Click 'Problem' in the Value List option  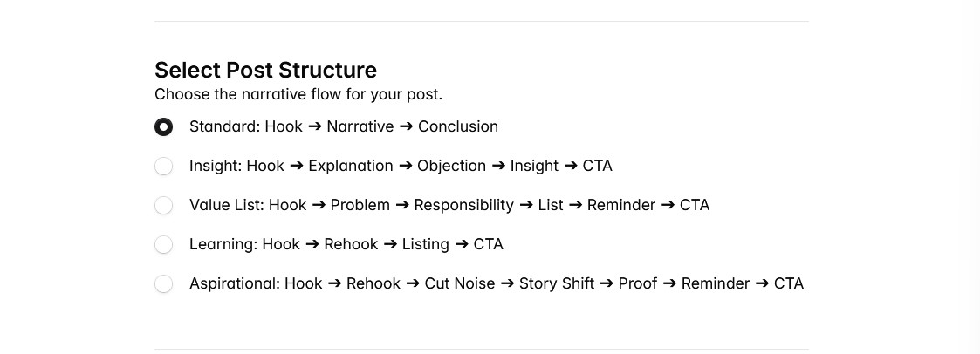pos(360,205)
